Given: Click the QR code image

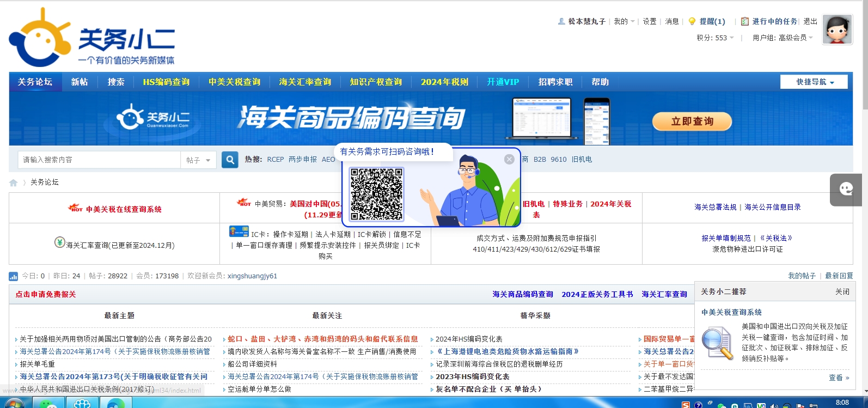Looking at the screenshot, I should 376,194.
